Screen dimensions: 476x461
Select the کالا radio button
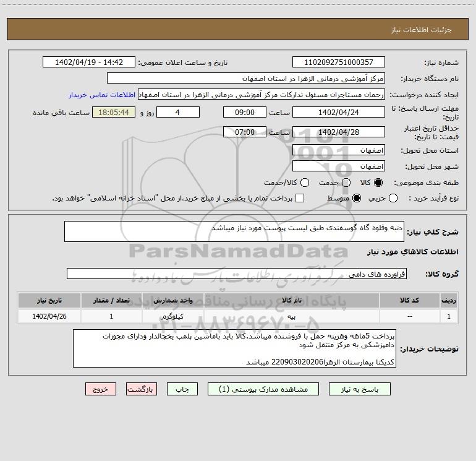(x=378, y=183)
